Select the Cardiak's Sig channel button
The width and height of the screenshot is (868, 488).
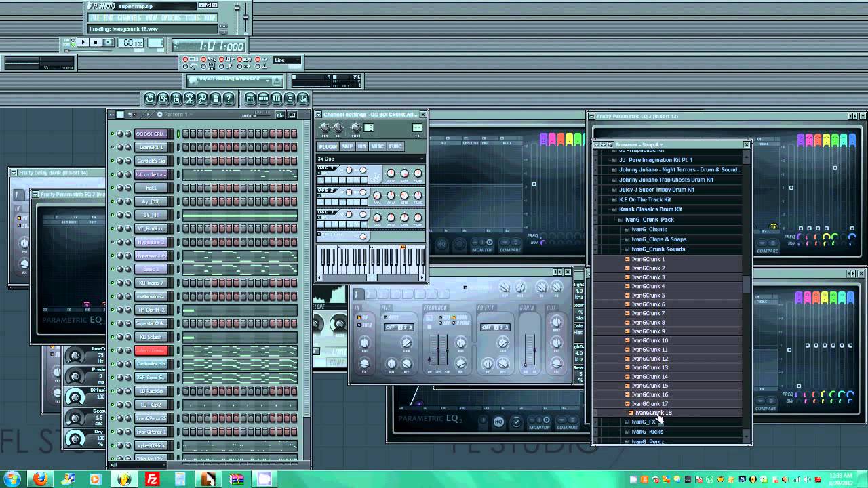point(151,161)
